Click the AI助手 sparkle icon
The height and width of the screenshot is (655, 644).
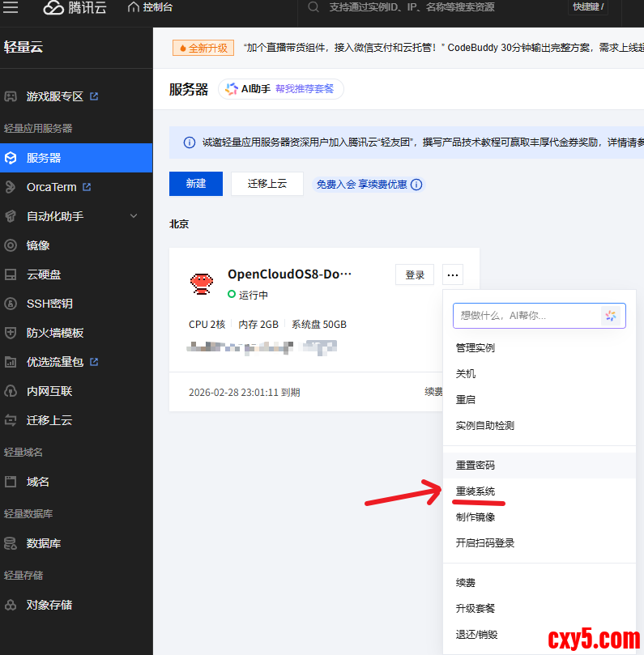click(231, 88)
